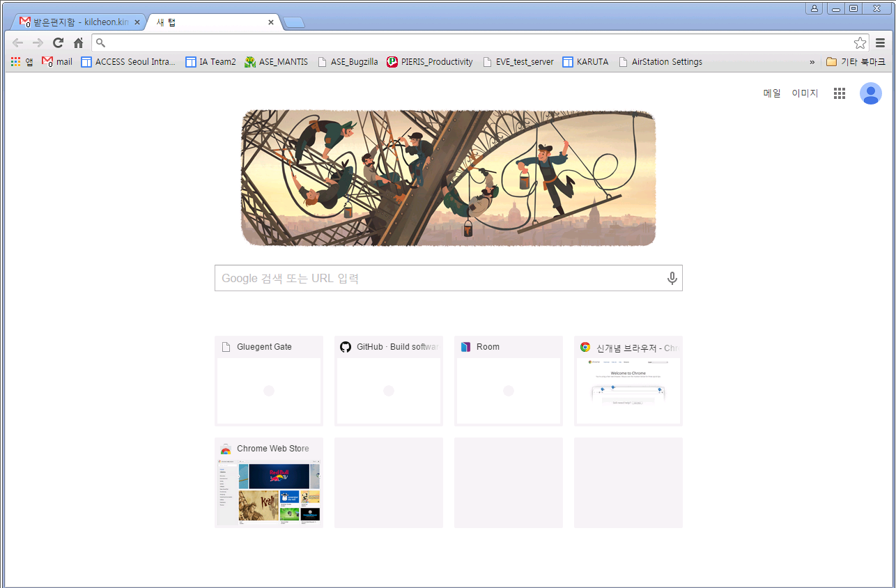Go to the home page icon
The width and height of the screenshot is (896, 588).
pos(79,42)
